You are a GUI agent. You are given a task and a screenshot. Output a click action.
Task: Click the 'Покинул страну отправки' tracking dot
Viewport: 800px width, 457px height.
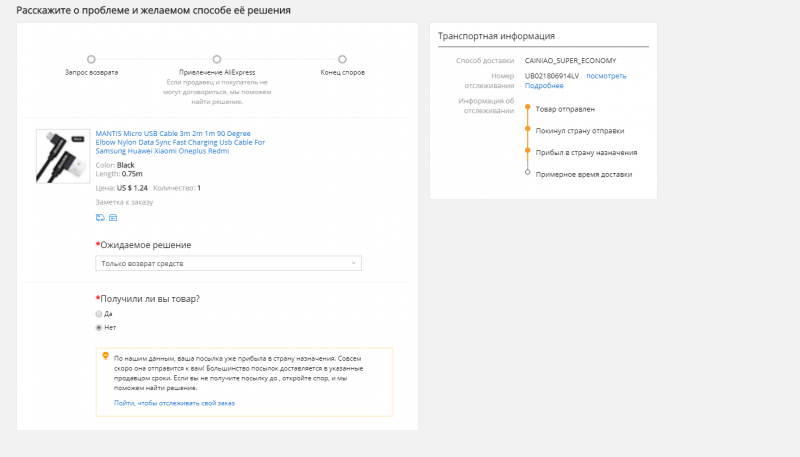[x=527, y=130]
